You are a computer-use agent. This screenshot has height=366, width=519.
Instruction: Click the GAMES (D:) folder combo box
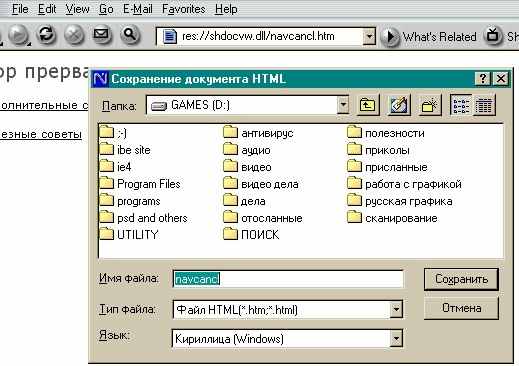[x=247, y=105]
